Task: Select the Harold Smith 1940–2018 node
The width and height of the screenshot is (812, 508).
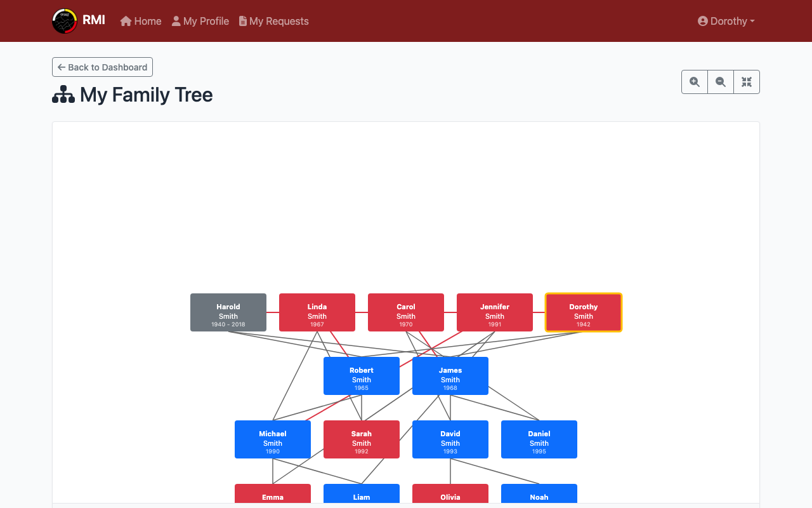Action: click(228, 312)
